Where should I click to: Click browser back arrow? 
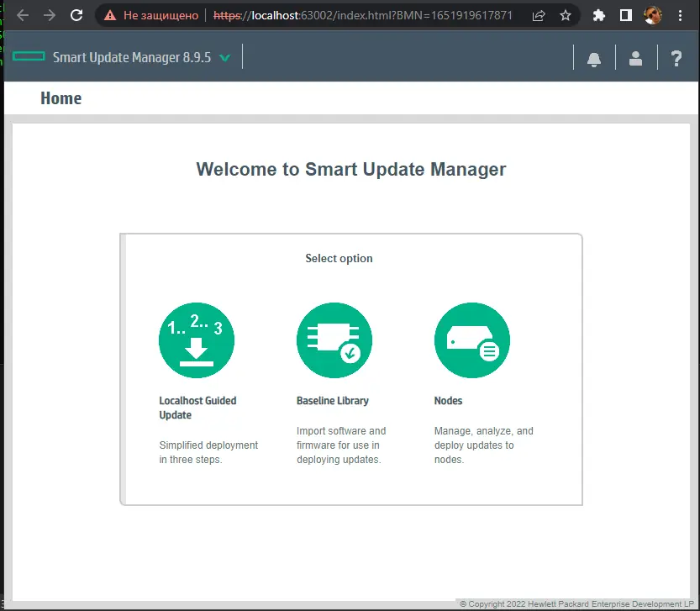(x=23, y=15)
